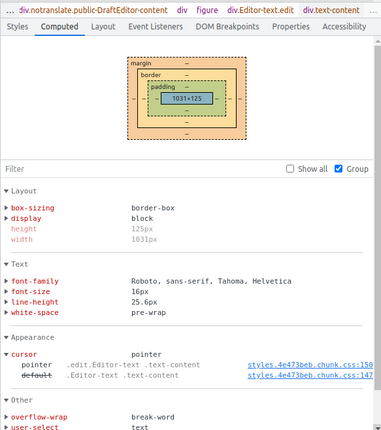This screenshot has height=430, width=381.
Task: Click the 1031×125 content box in the box model
Action: [187, 99]
